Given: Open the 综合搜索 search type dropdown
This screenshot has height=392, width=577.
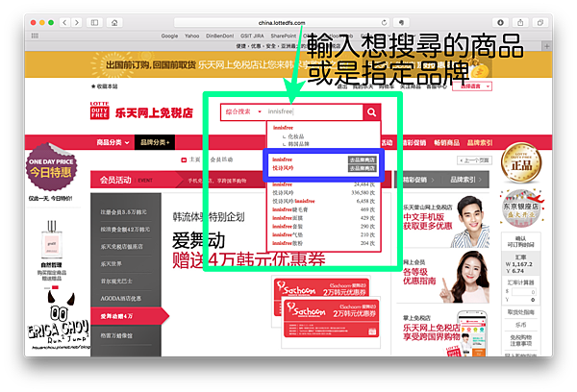Looking at the screenshot, I should tap(243, 111).
